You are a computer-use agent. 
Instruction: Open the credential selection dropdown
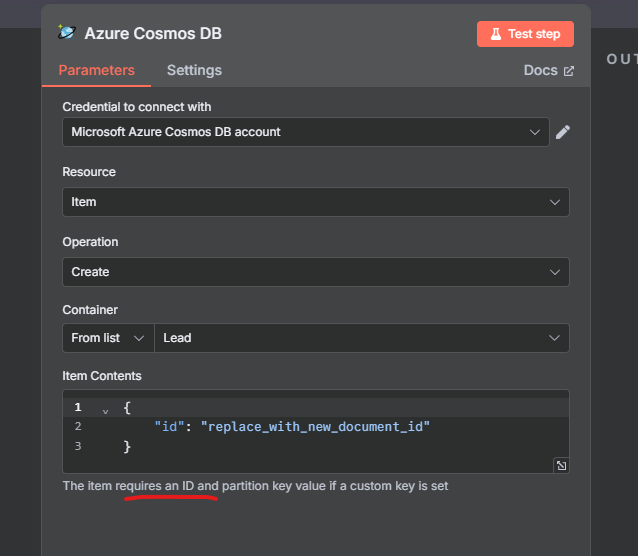pos(305,132)
